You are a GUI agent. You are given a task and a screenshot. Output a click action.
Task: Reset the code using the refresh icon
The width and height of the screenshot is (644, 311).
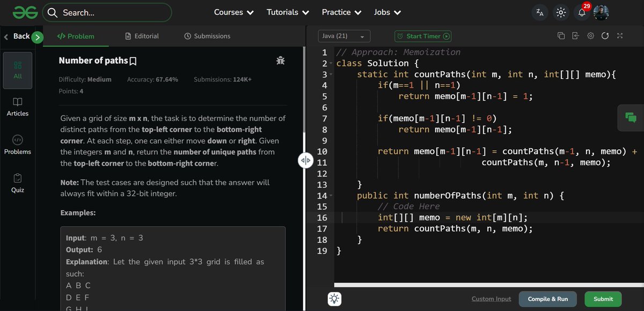(x=605, y=35)
